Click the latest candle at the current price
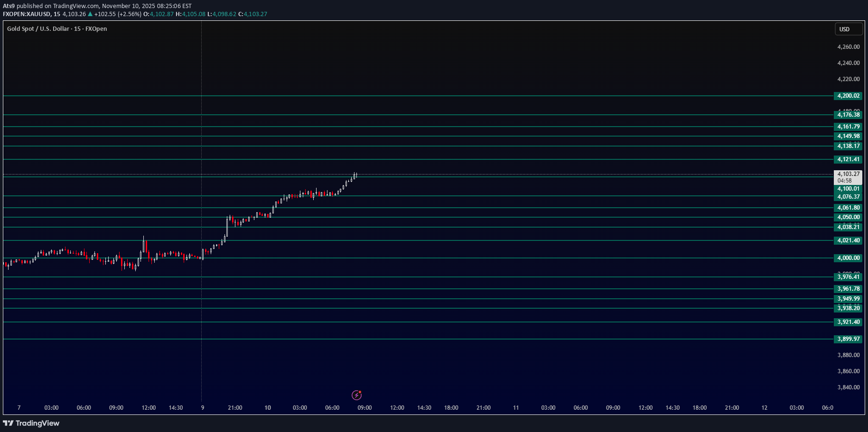The image size is (868, 432). (355, 175)
